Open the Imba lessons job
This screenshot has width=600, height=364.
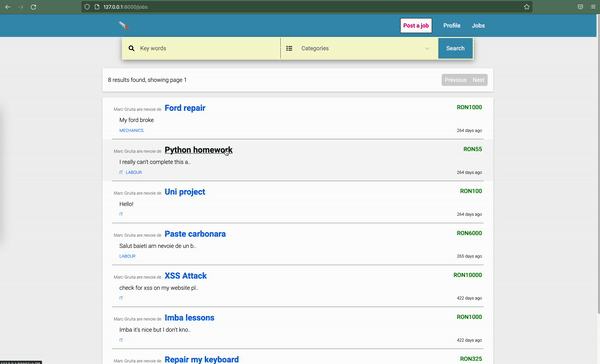[x=189, y=318]
